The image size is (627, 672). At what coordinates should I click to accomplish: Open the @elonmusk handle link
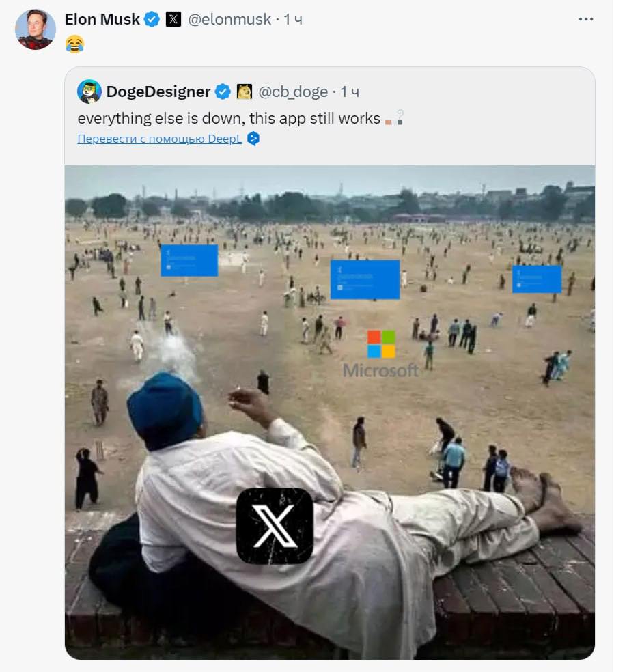229,20
